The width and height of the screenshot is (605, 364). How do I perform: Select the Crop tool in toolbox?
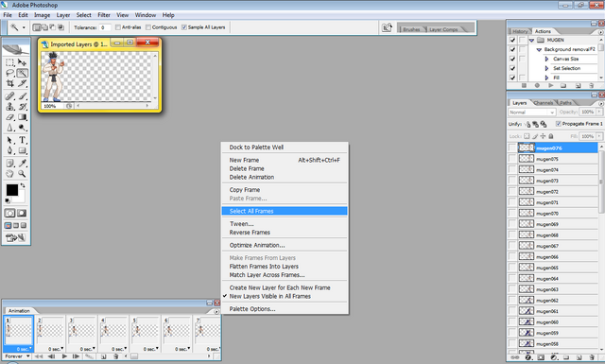tap(10, 83)
